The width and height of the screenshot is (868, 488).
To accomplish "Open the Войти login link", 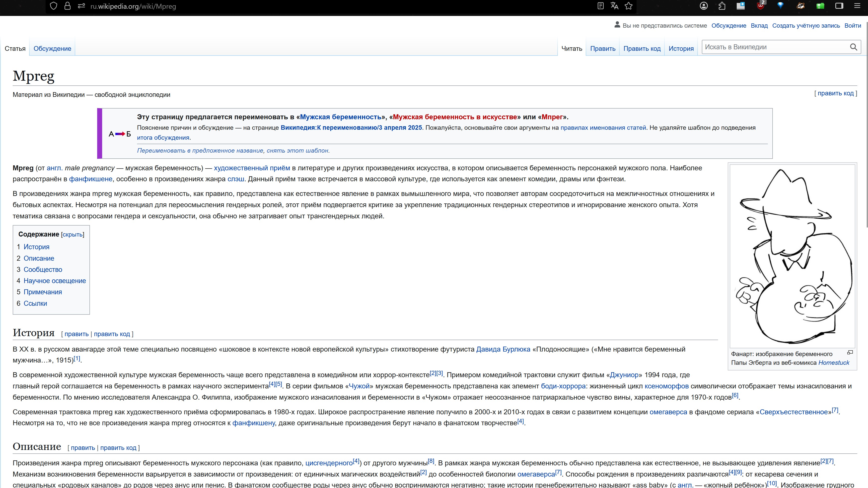I will click(x=853, y=26).
